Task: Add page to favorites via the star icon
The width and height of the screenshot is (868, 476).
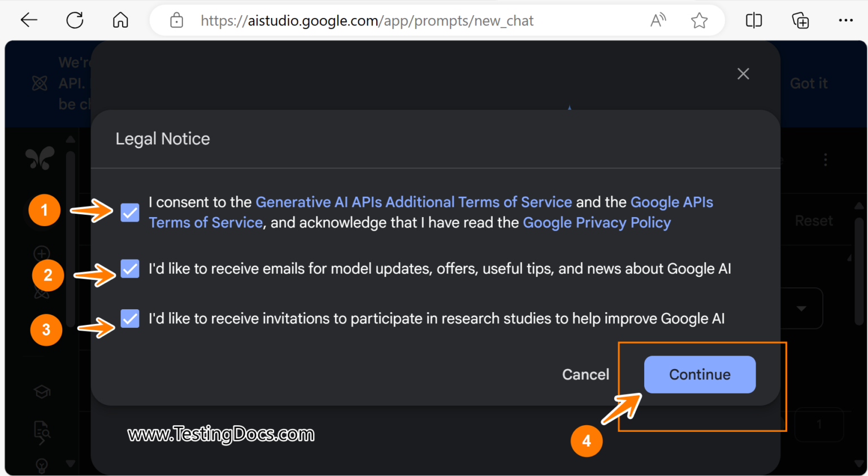Action: 699,20
